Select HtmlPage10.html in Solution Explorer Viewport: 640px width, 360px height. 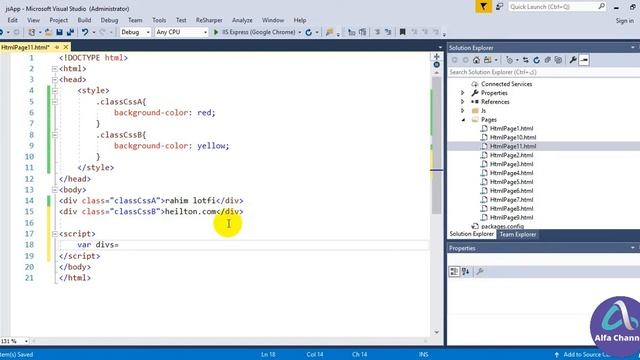pos(513,138)
